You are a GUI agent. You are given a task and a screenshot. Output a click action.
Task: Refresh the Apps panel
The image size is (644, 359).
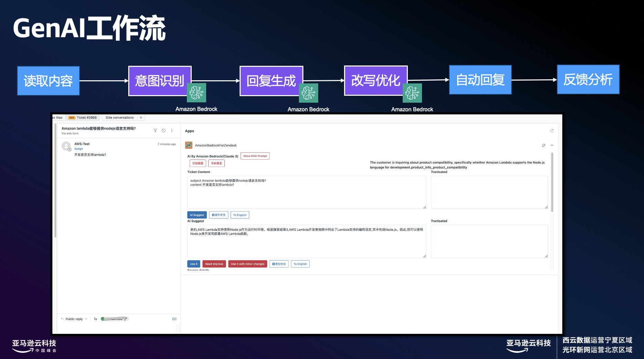click(x=552, y=131)
